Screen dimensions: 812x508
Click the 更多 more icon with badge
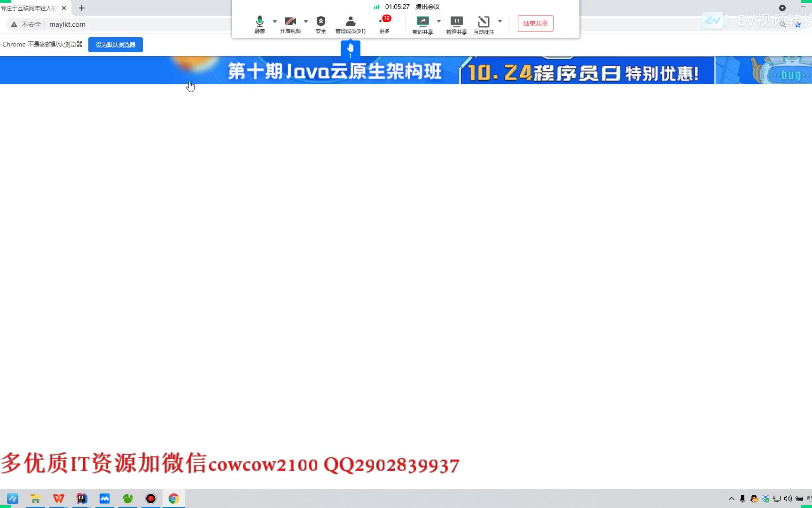click(x=384, y=24)
